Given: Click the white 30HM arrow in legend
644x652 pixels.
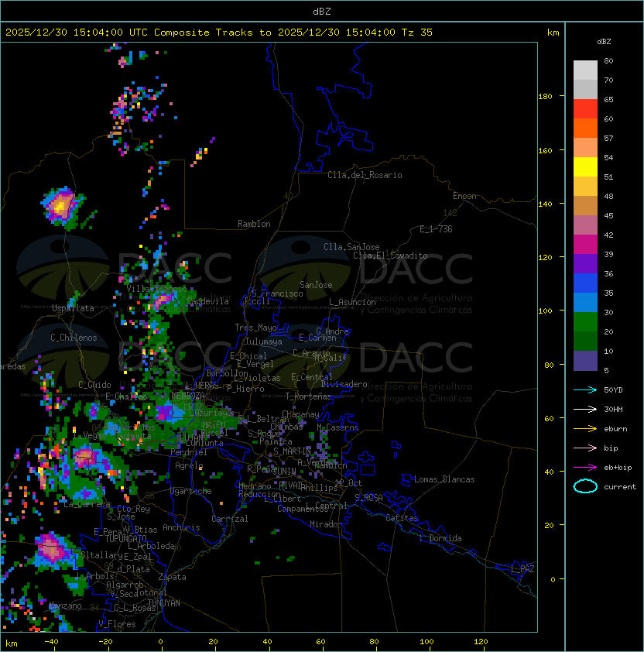Looking at the screenshot, I should (x=585, y=409).
